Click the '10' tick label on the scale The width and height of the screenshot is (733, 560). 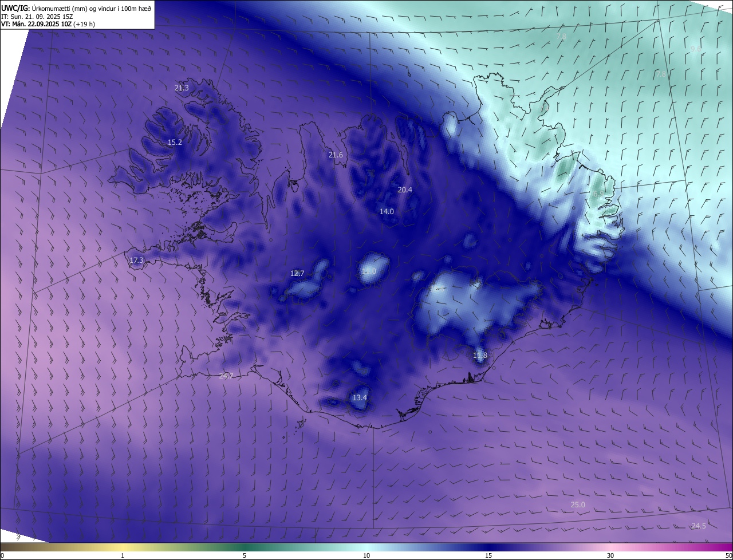[366, 555]
